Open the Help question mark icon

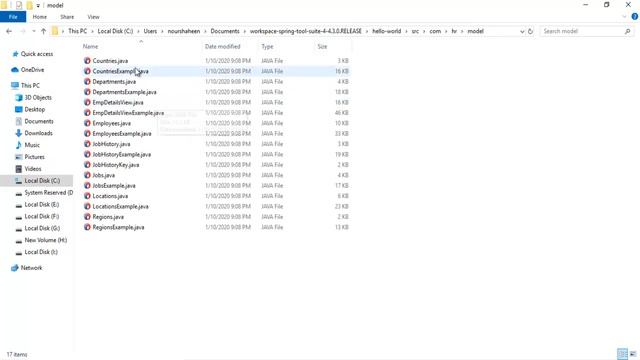point(635,17)
